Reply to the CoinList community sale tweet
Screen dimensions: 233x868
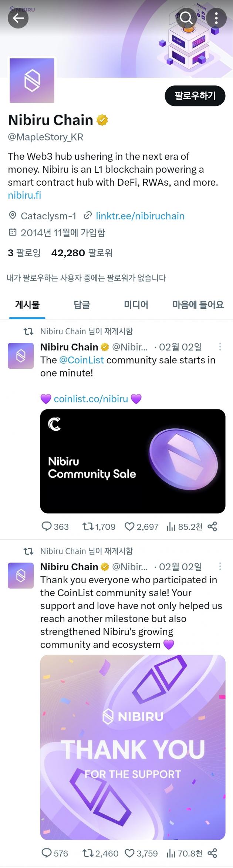48,527
